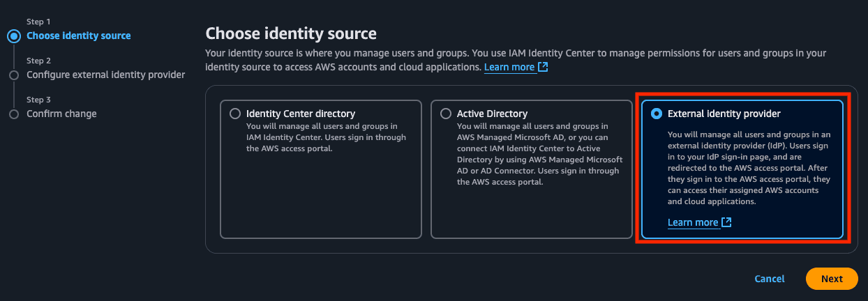Viewport: 868px width, 301px height.
Task: Select the Identity Center directory radio button
Action: [235, 114]
